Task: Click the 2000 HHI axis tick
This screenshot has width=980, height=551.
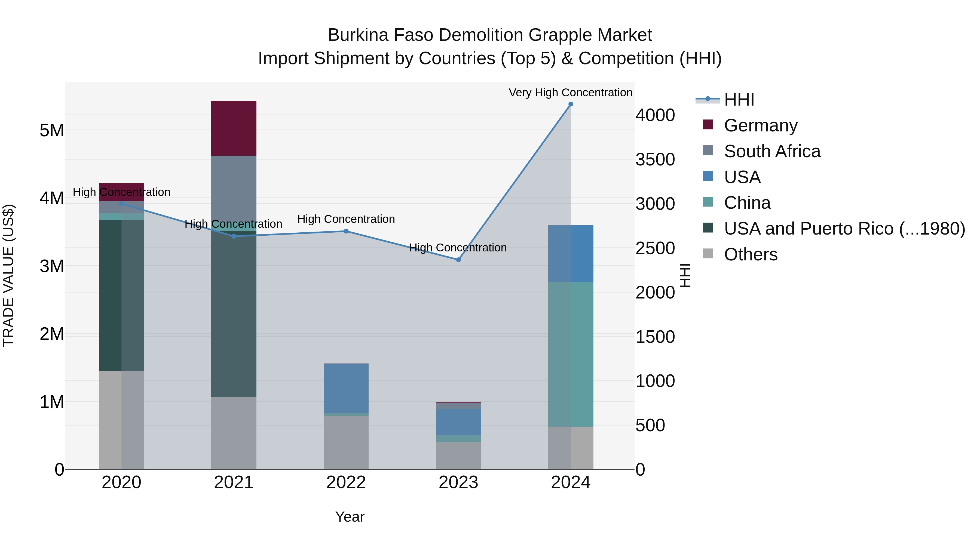Action: [x=655, y=293]
